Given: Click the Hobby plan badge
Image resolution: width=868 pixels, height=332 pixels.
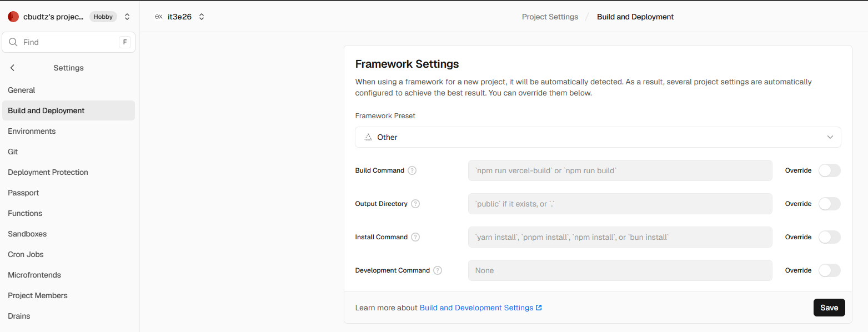Looking at the screenshot, I should point(103,17).
